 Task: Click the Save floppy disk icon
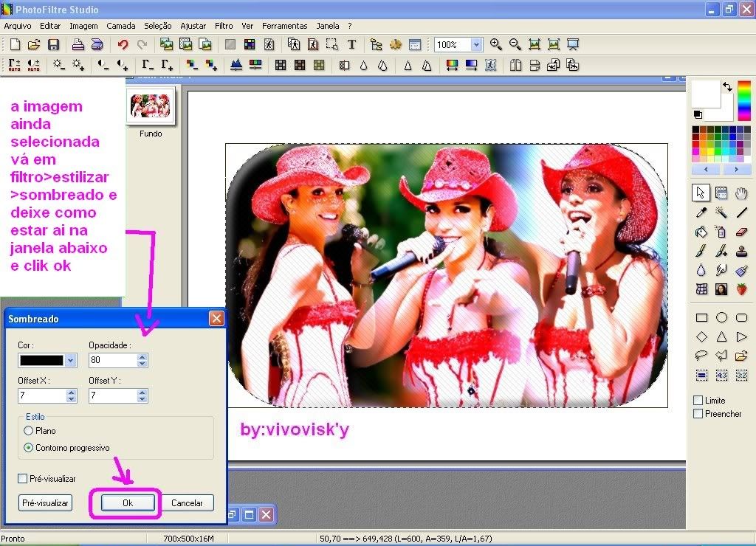point(54,45)
